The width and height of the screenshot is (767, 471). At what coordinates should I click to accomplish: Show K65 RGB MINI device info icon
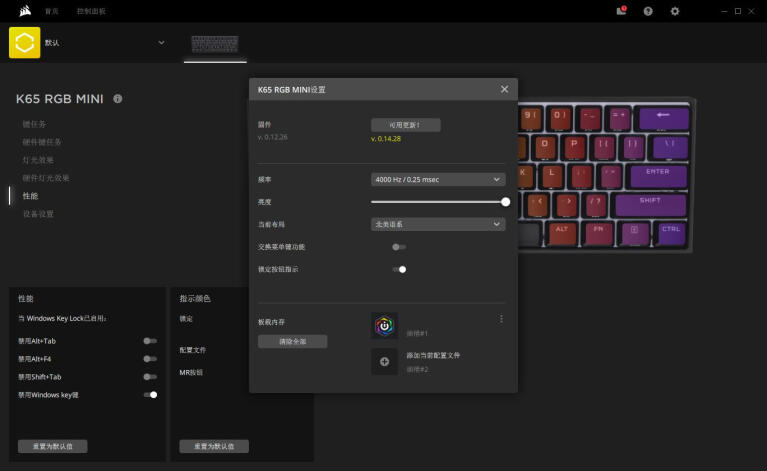118,98
